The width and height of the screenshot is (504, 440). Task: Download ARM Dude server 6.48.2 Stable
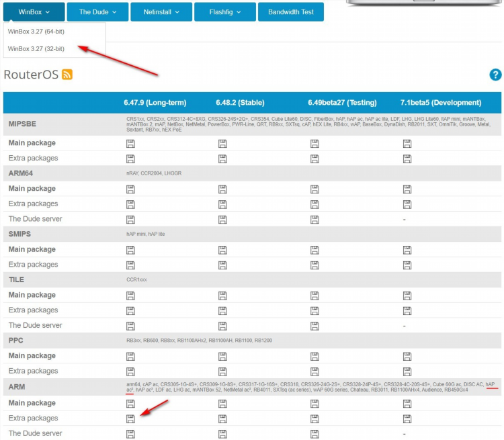(222, 434)
